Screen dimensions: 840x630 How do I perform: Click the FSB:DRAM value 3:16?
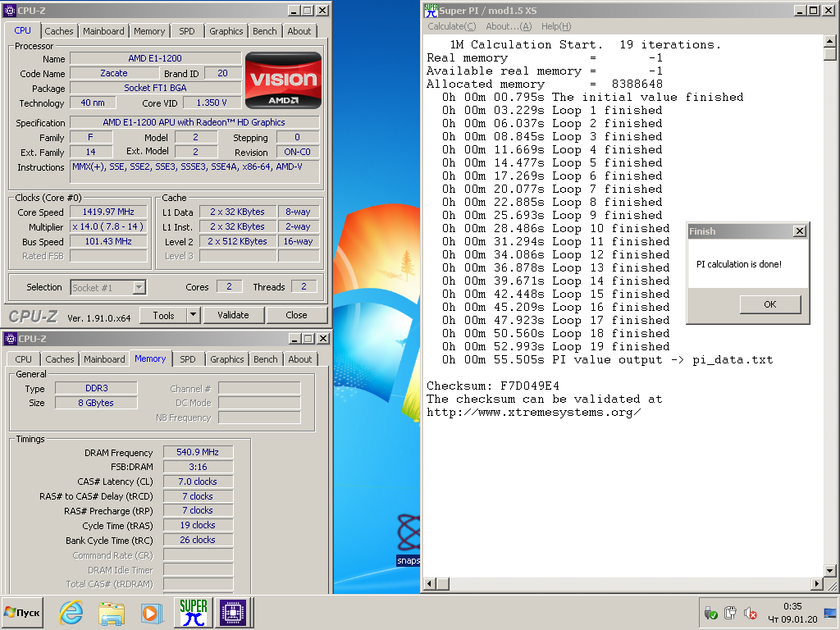coord(198,467)
